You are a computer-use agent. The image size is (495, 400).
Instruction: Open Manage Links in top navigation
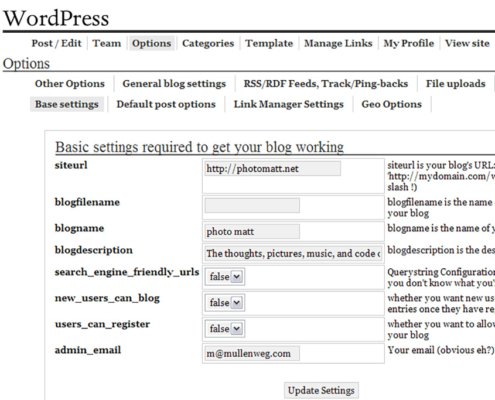point(338,43)
